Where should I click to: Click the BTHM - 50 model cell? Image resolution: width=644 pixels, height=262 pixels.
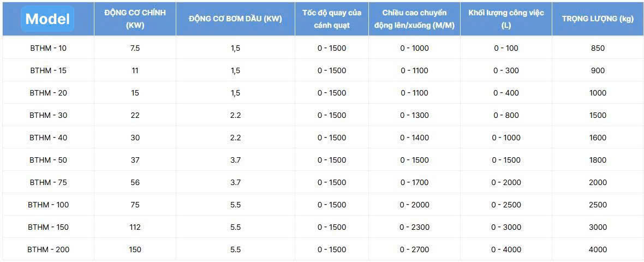click(48, 160)
